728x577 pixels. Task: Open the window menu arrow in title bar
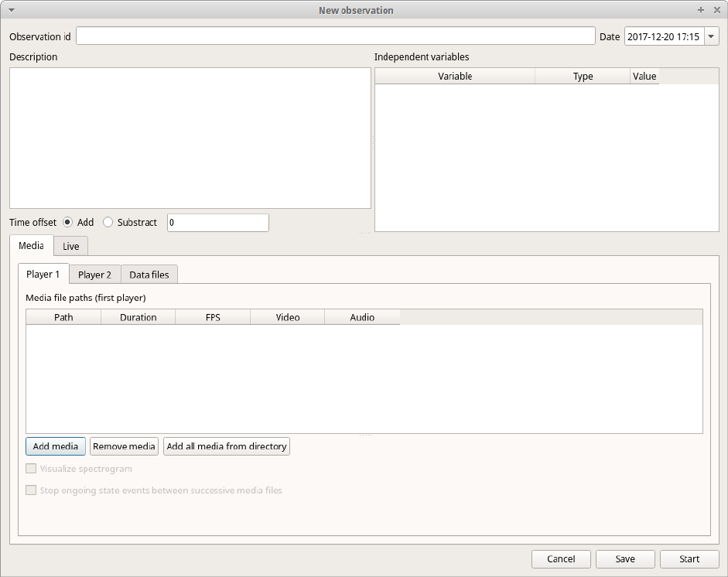click(x=12, y=10)
